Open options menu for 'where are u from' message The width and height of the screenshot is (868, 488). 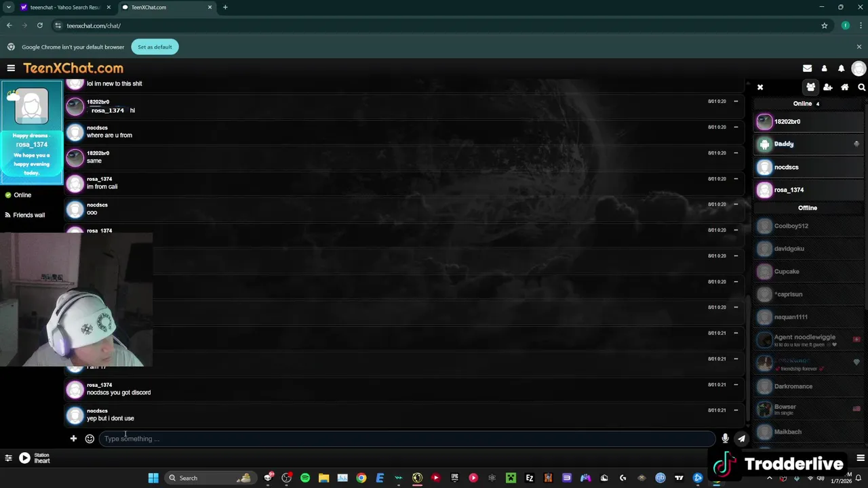(x=736, y=127)
